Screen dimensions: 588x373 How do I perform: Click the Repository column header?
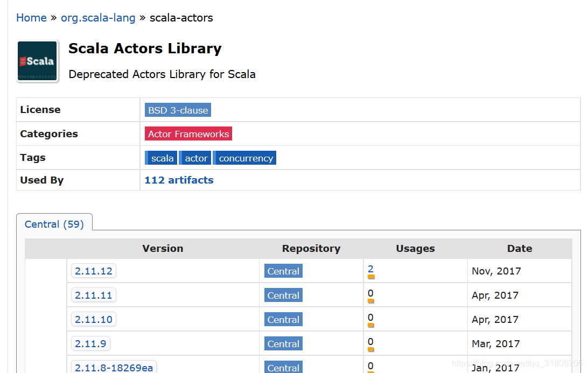(x=311, y=249)
